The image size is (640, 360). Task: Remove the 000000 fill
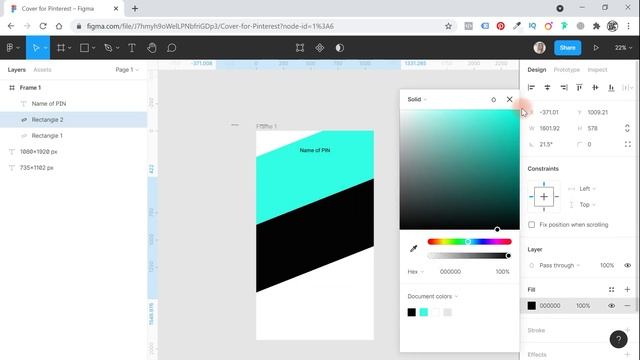coord(627,306)
